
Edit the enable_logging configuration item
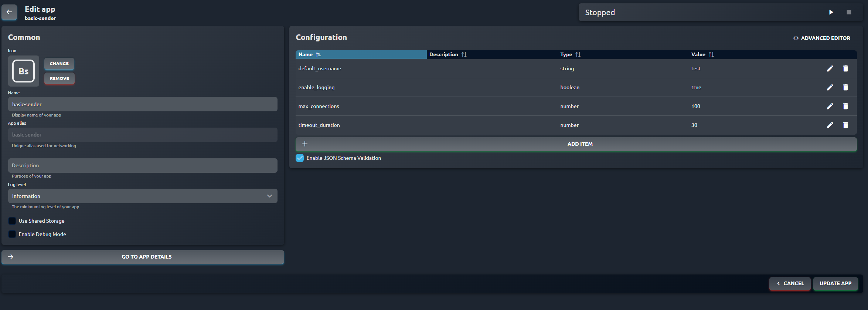point(830,87)
